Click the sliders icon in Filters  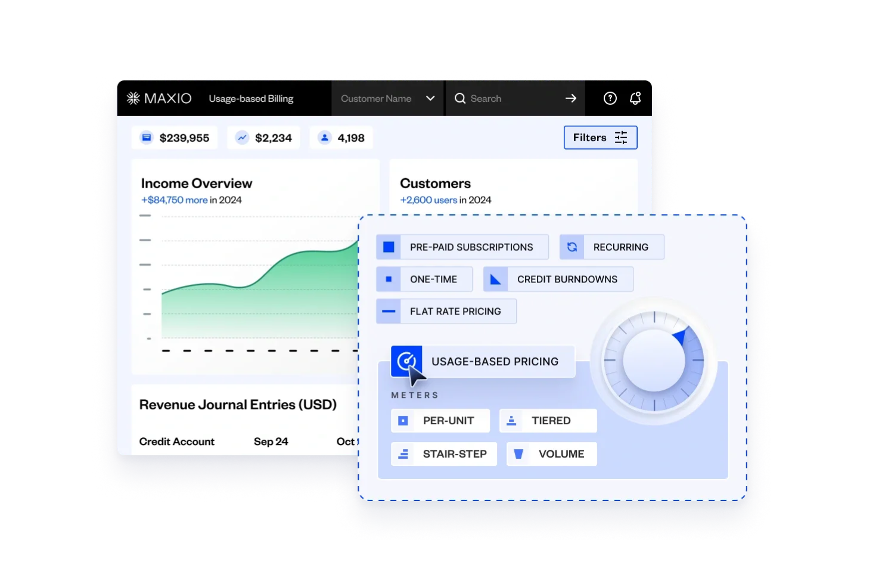pos(621,138)
